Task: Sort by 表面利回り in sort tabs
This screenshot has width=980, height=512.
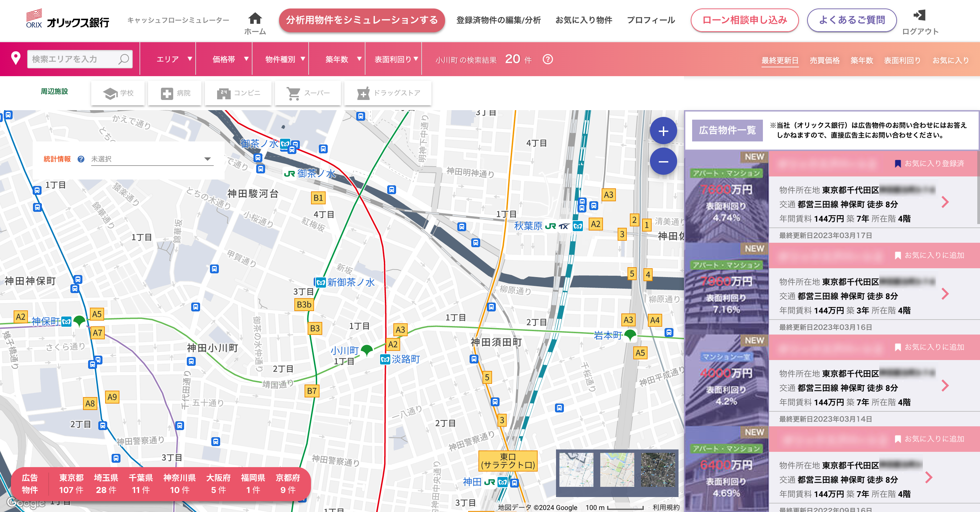Action: click(902, 61)
